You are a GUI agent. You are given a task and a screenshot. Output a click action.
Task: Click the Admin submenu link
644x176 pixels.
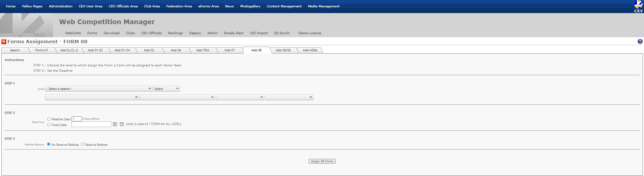coord(212,33)
